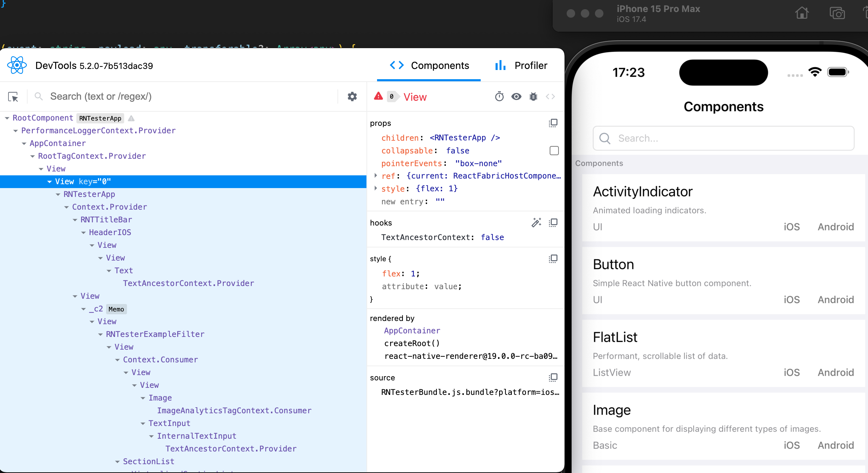Click the hooks magic wand icon
868x473 pixels.
[x=536, y=222]
